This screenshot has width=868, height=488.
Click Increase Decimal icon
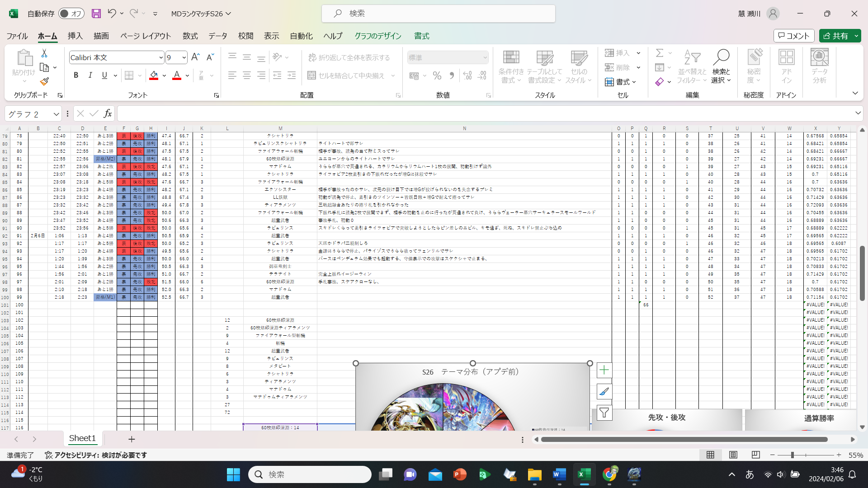(x=467, y=75)
